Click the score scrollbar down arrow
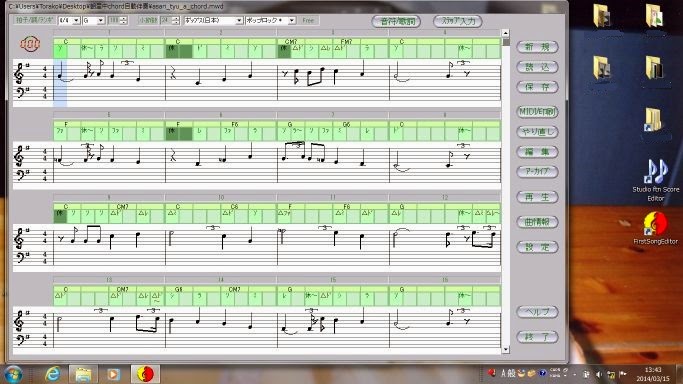The height and width of the screenshot is (384, 683). pos(505,349)
